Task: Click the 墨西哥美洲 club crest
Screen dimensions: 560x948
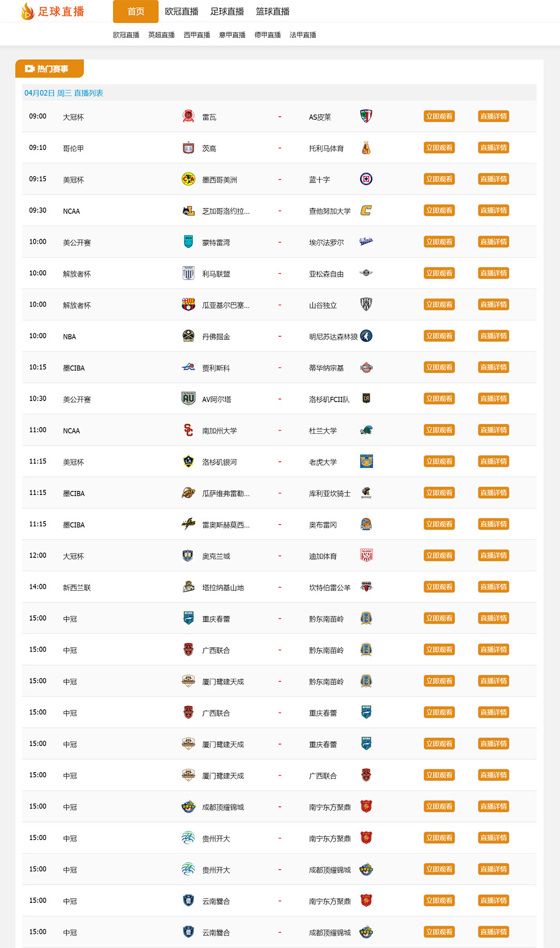Action: coord(188,179)
